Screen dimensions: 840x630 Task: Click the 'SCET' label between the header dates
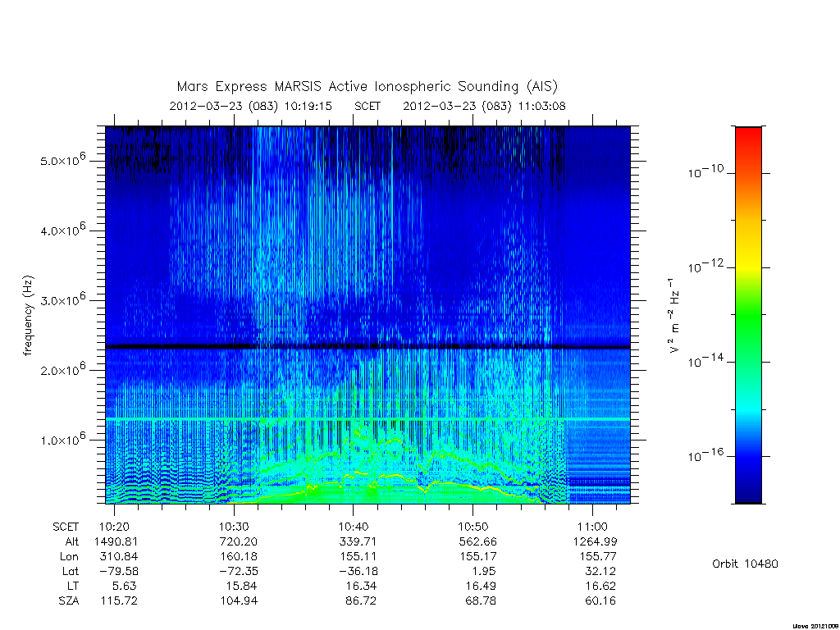click(367, 106)
